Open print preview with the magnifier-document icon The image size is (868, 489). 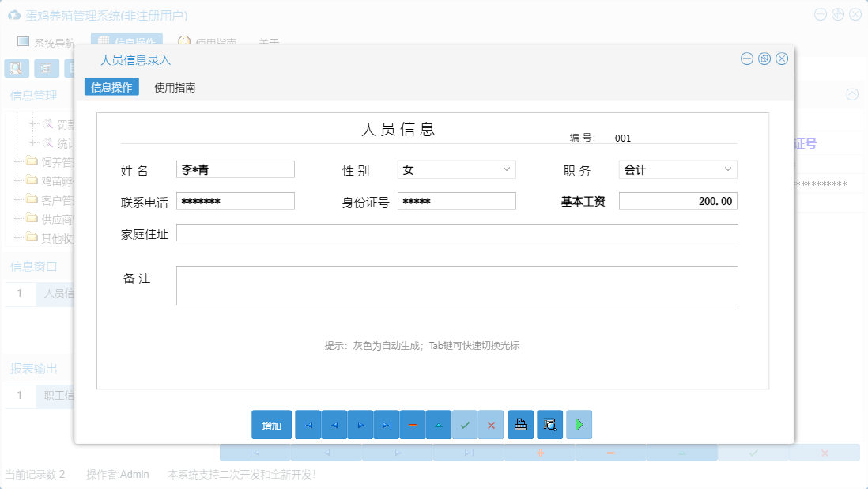549,425
